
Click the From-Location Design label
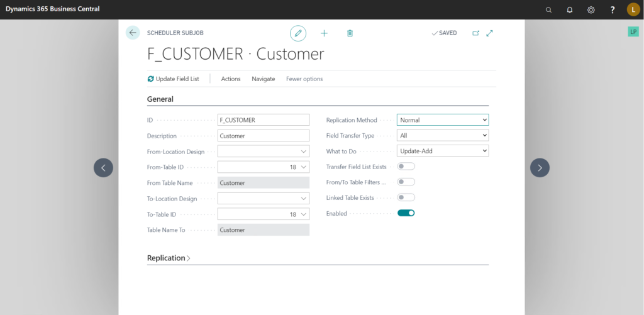[x=176, y=152]
